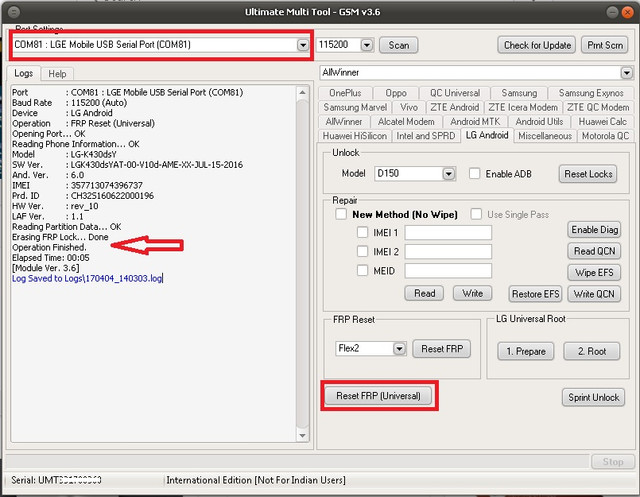Check the MEID checkbox

[362, 271]
